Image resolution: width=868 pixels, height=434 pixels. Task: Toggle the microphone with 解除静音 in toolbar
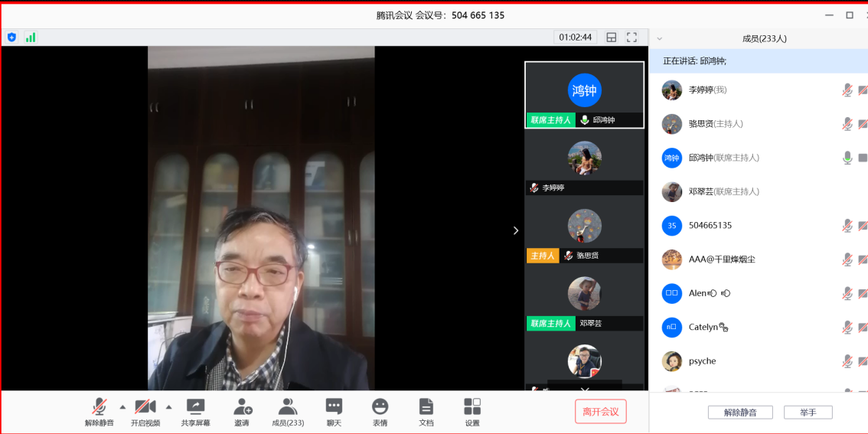coord(100,411)
